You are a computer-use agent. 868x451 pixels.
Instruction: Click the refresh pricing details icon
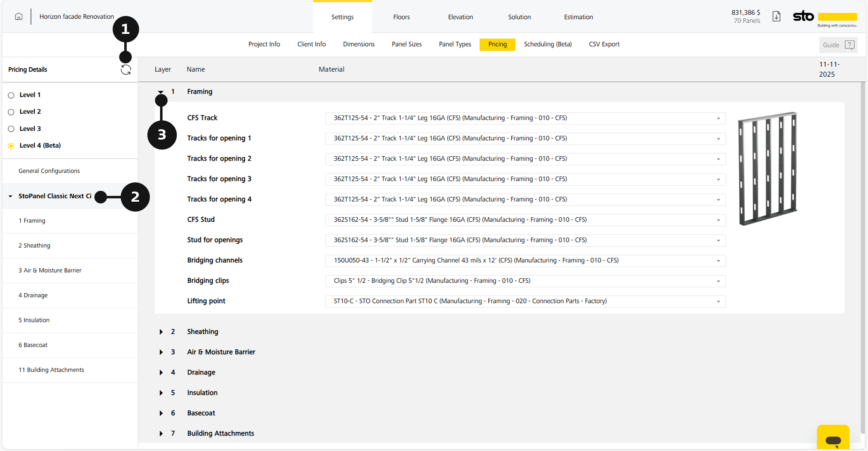pos(126,70)
